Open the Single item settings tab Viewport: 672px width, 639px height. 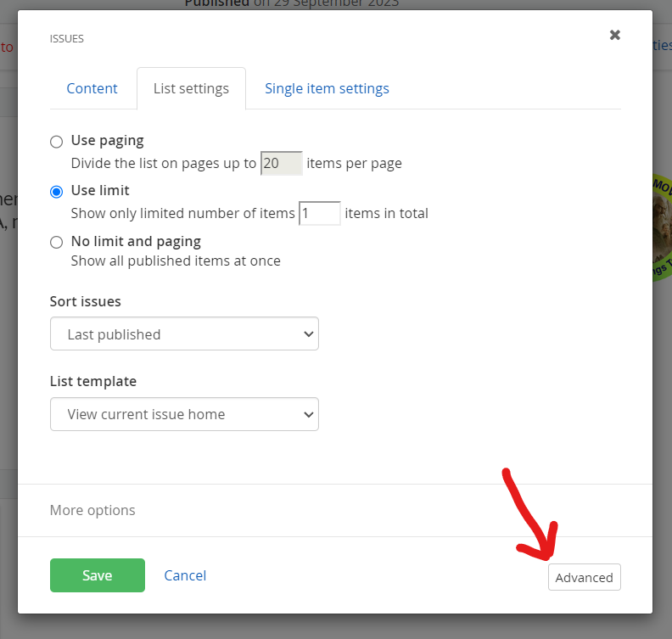(x=327, y=88)
